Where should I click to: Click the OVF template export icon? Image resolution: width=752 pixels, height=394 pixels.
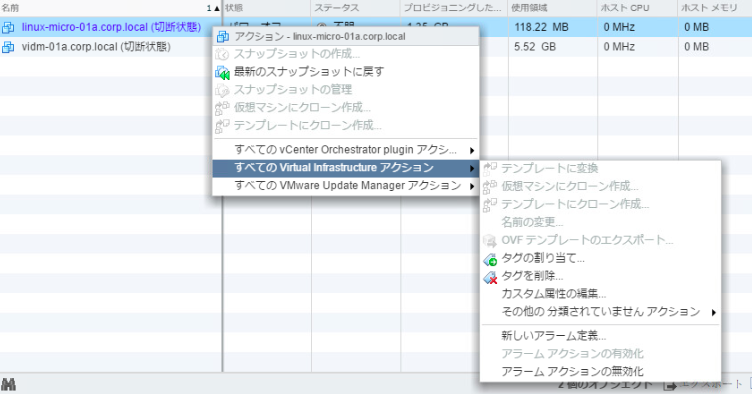[x=490, y=240]
